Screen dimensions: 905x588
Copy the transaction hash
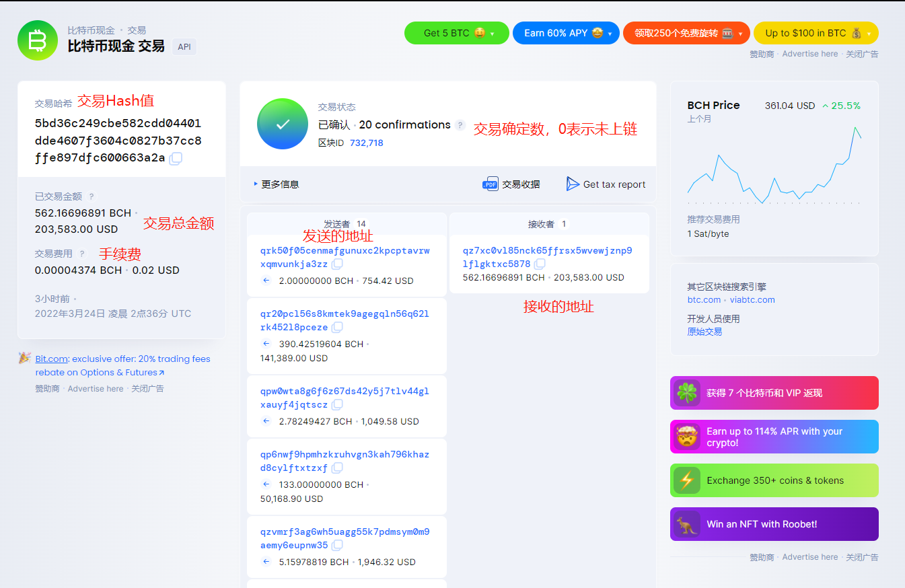coord(175,158)
